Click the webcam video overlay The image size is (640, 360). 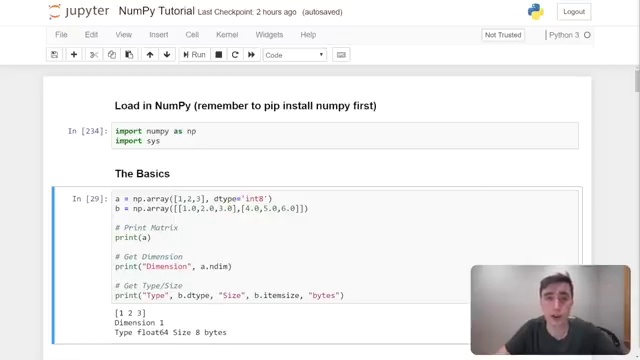(x=551, y=310)
